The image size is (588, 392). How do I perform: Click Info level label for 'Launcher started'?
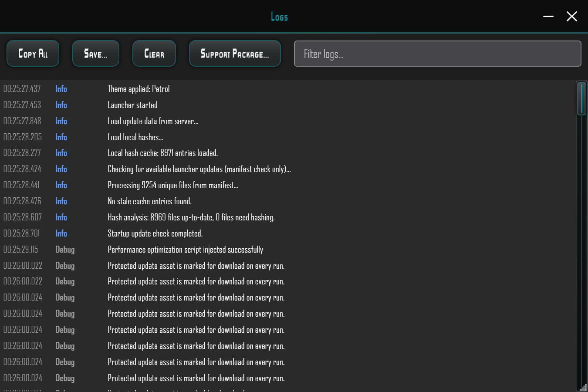[x=61, y=105]
